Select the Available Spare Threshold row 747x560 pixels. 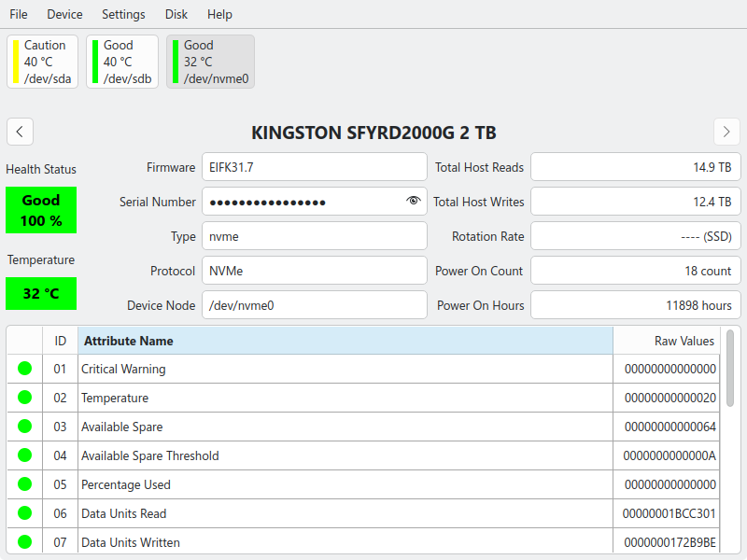pos(363,455)
